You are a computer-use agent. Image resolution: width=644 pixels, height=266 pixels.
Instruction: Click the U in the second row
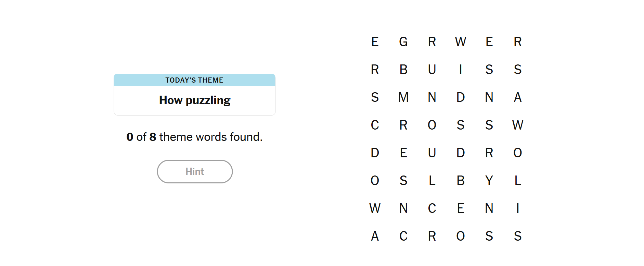(x=432, y=70)
